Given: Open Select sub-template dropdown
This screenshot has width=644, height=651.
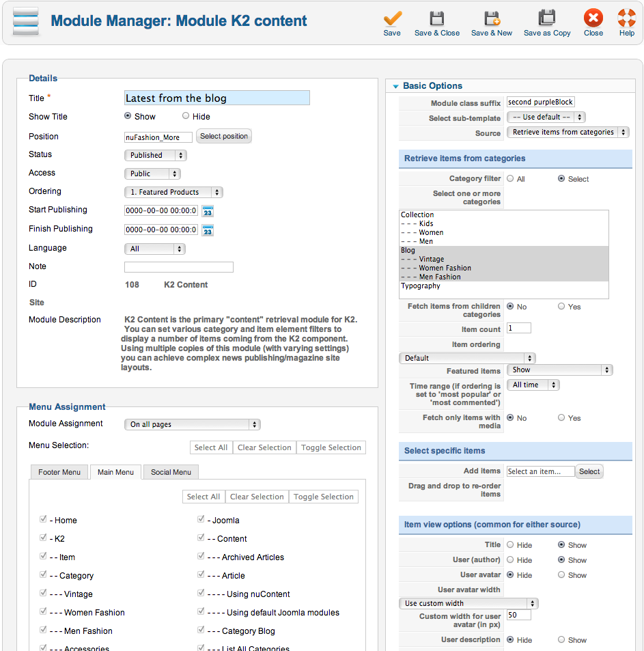Looking at the screenshot, I should 546,117.
